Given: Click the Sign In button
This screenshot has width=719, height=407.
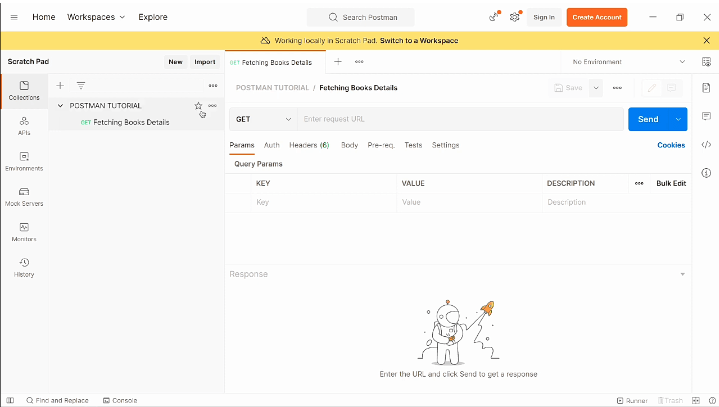Looking at the screenshot, I should pos(544,17).
